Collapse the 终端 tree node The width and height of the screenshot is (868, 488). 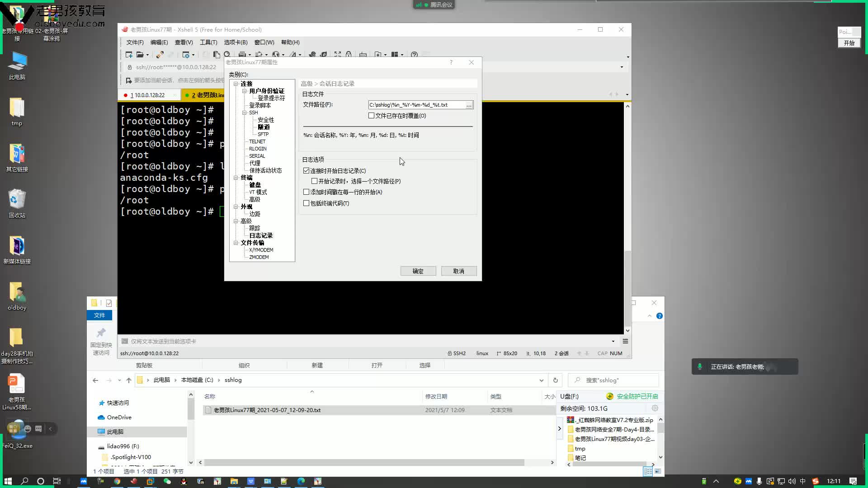(236, 178)
